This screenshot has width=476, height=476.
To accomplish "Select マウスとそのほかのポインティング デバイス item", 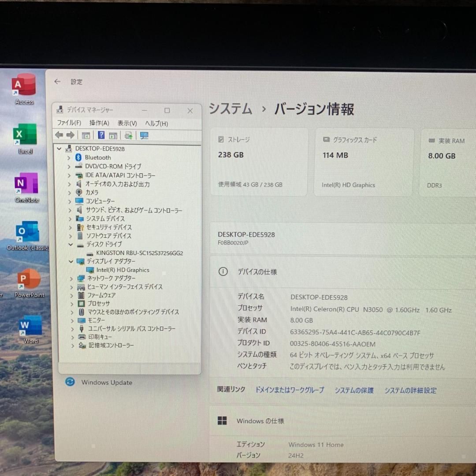I will (x=133, y=312).
